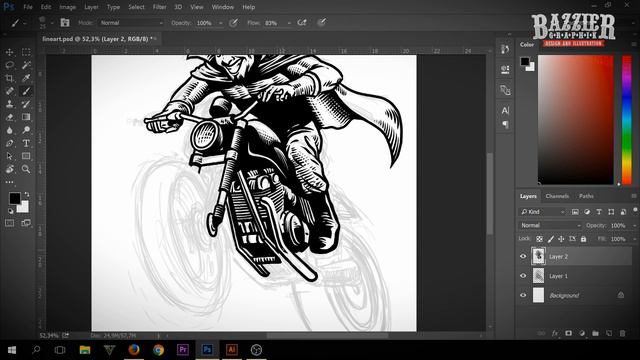Select the Move tool
This screenshot has height=360, width=640.
9,52
